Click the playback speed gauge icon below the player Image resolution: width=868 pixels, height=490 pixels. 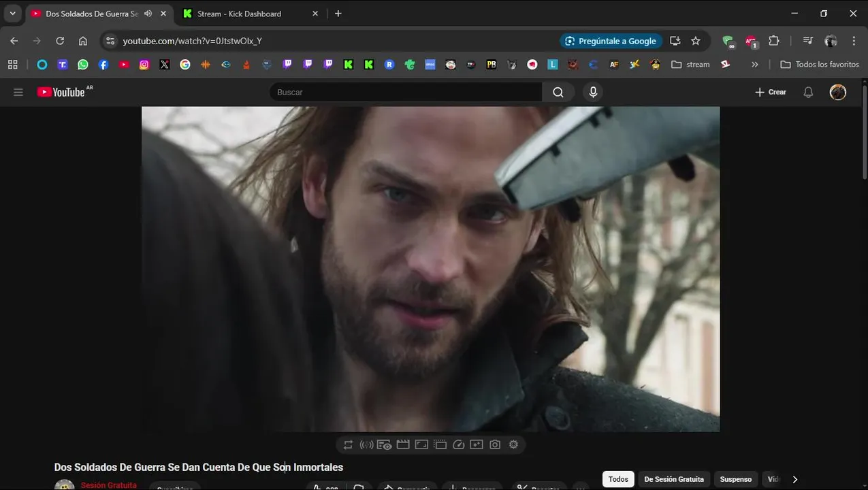pyautogui.click(x=458, y=445)
